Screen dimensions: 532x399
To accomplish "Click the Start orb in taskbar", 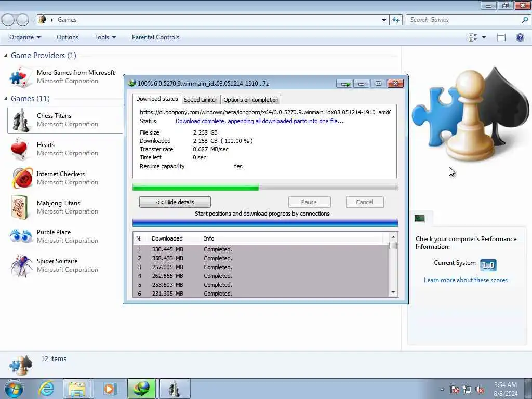I will coord(14,389).
